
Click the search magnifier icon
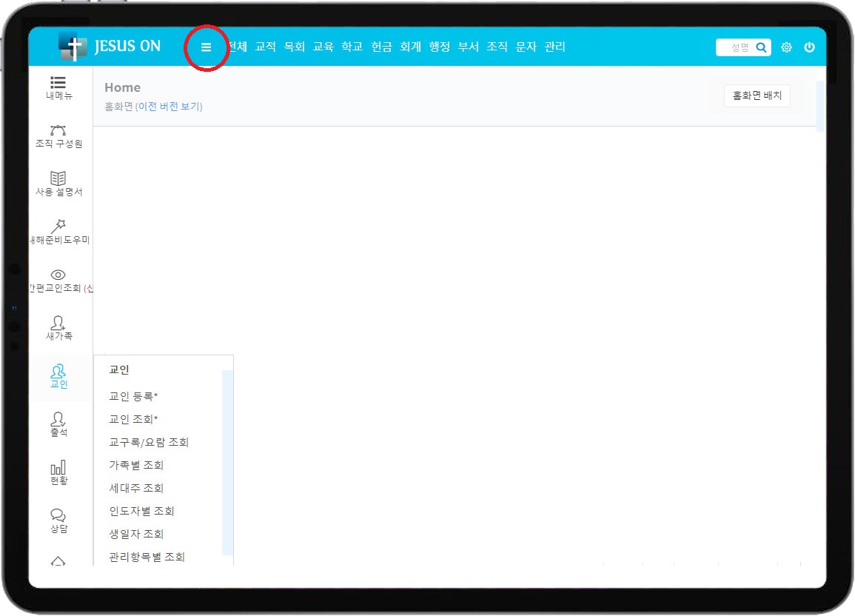pos(761,47)
